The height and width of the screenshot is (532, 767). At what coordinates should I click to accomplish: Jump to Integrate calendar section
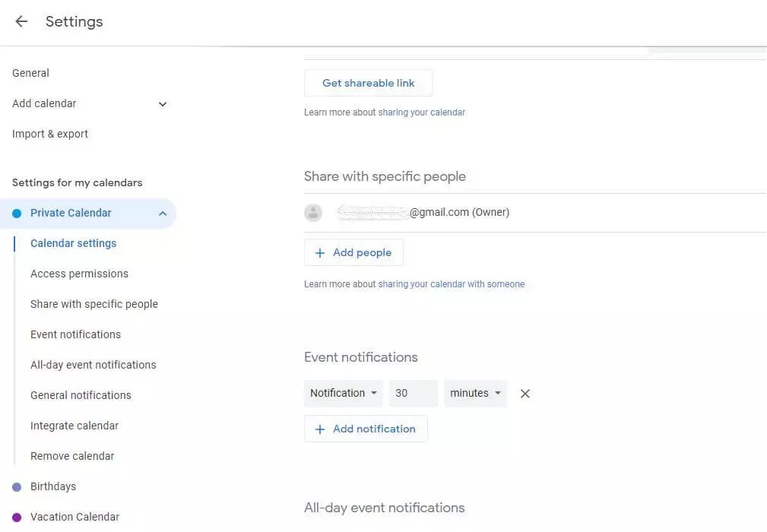74,426
